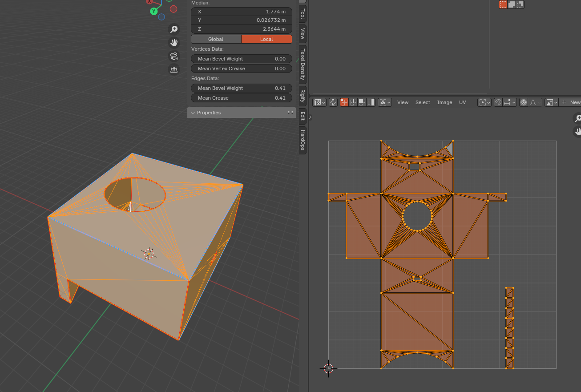Open the Select menu in UV editor

(x=423, y=102)
